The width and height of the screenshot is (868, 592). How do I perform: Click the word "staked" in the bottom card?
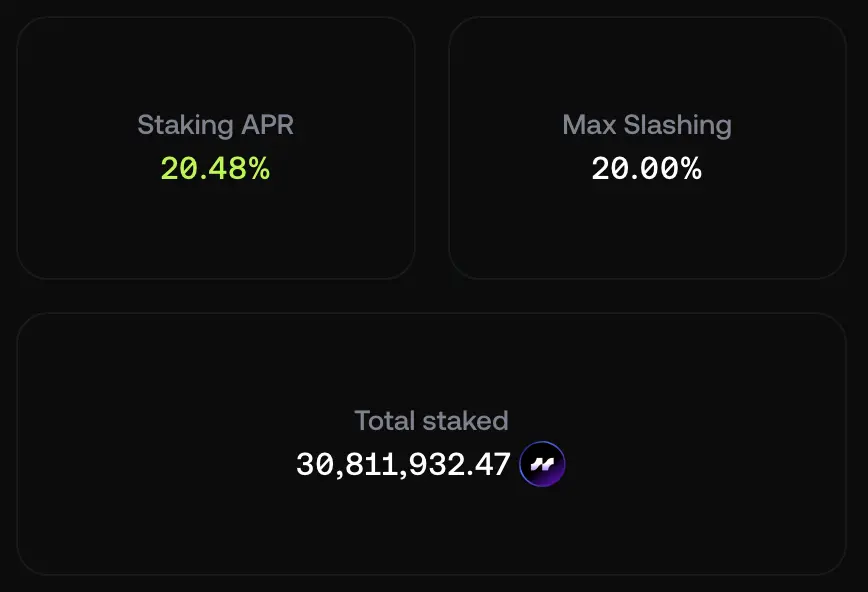click(464, 420)
